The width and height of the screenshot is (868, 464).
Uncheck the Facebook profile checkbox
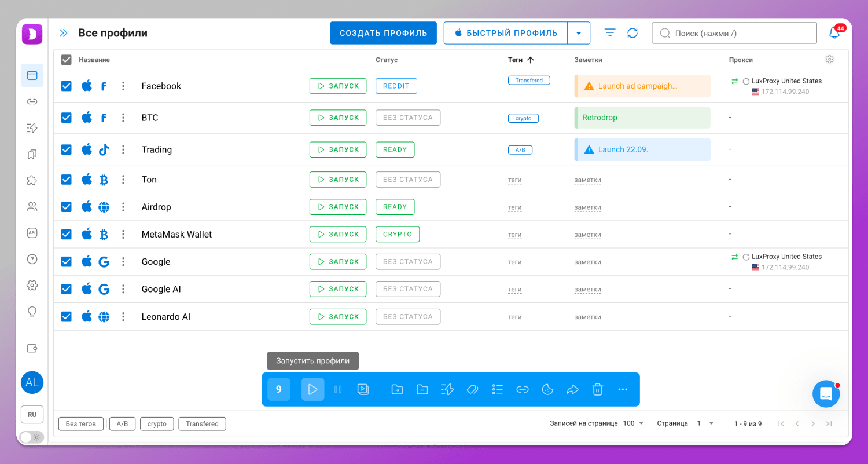coord(67,86)
